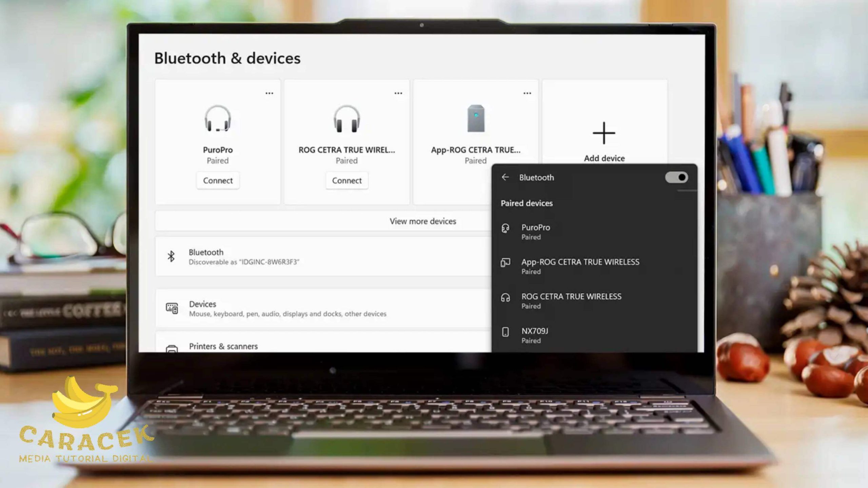Click View more devices
This screenshot has height=488, width=868.
pos(422,221)
